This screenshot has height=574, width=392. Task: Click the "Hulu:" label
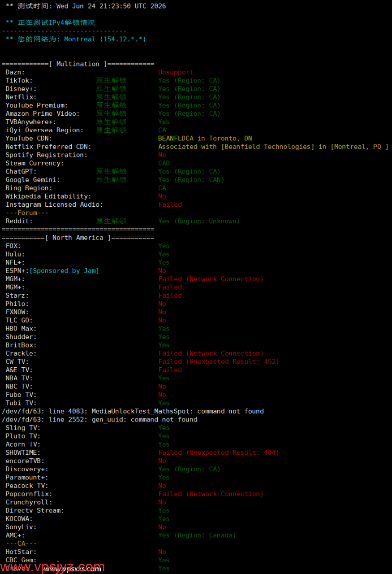click(x=15, y=254)
